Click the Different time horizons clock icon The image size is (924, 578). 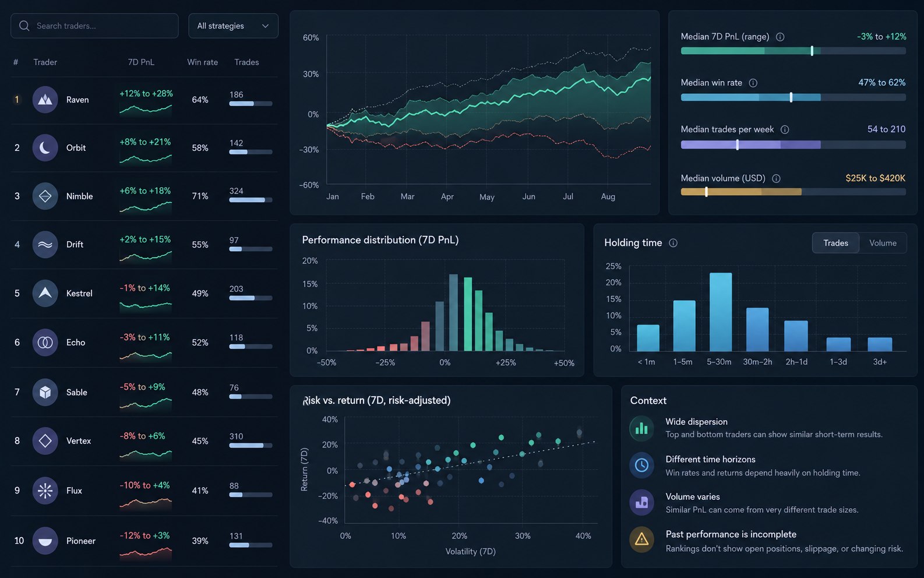[641, 465]
